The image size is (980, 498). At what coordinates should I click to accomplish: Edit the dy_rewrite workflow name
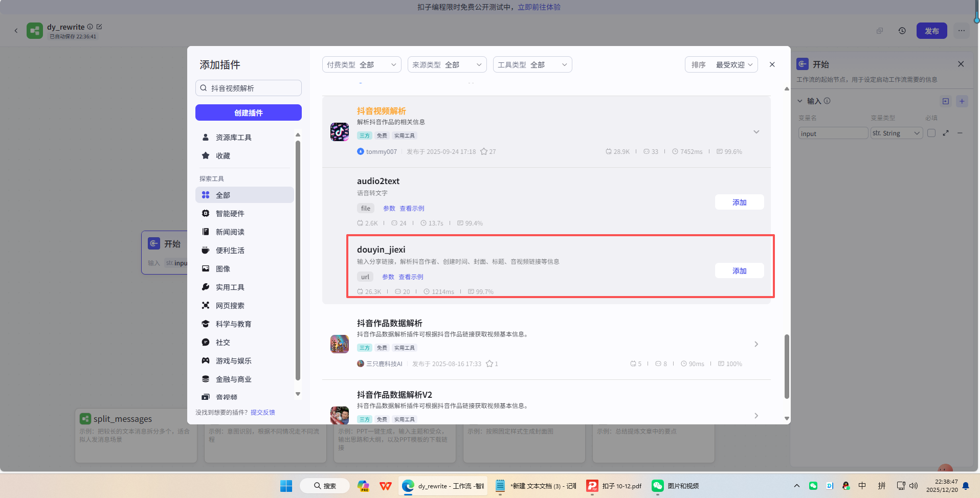click(99, 27)
